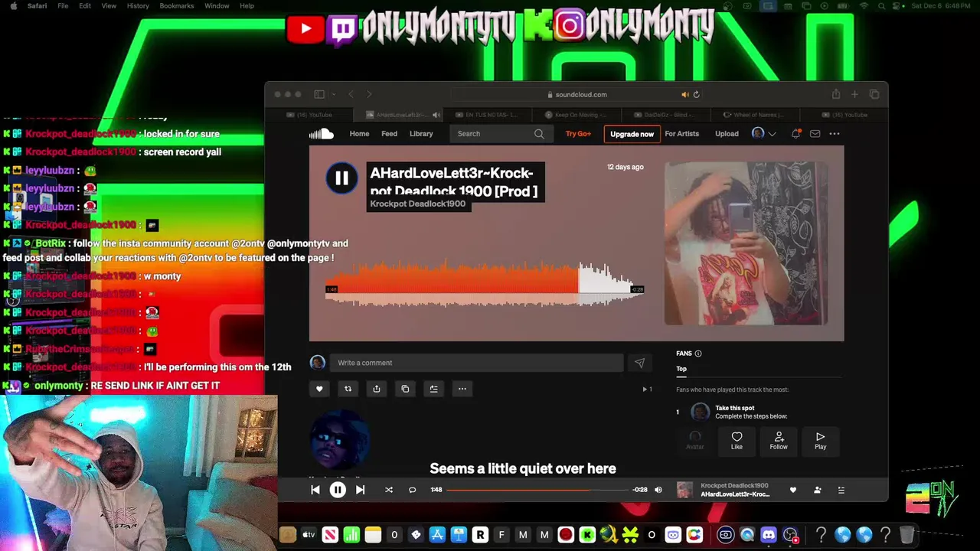This screenshot has height=551, width=980.
Task: Open Apple TV from the Dock
Action: point(309,535)
